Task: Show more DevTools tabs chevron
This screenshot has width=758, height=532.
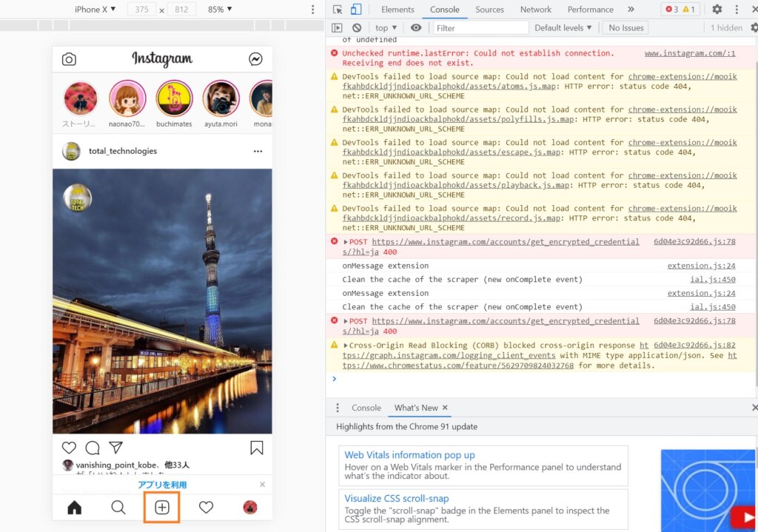Action: coord(631,9)
